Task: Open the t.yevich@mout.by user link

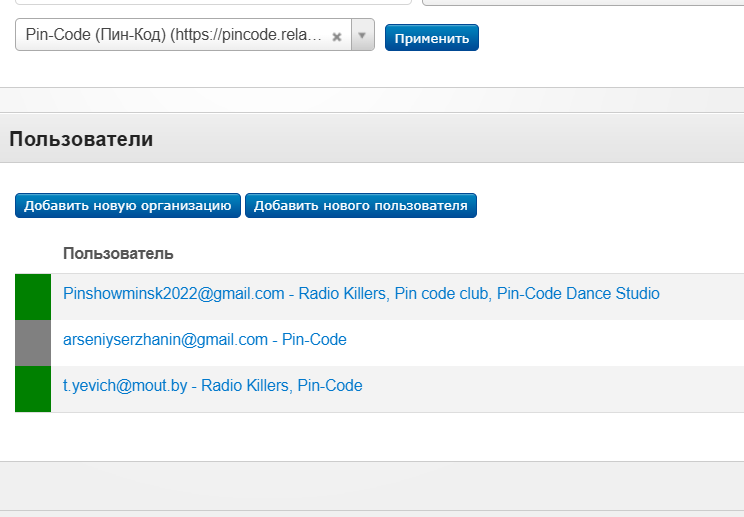Action: (x=213, y=386)
